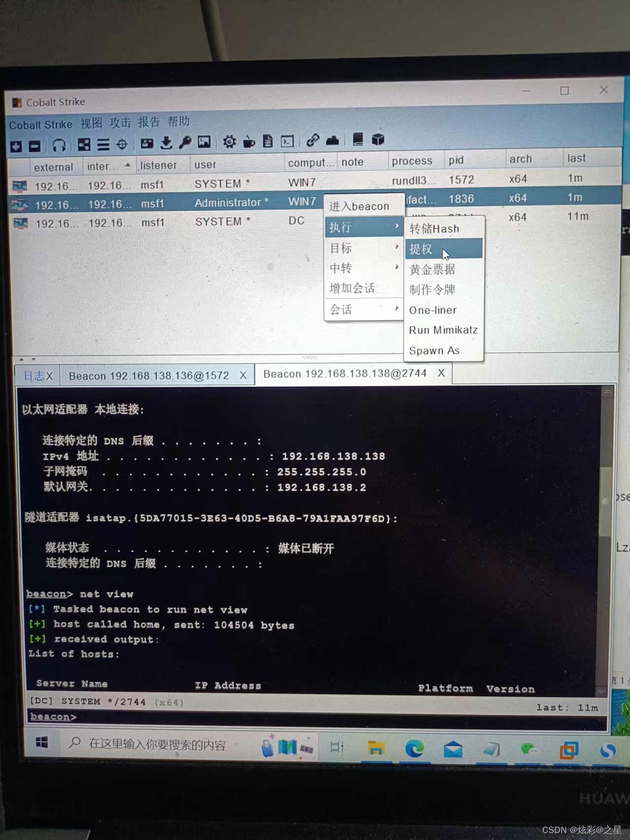Expand the 执行 submenu in context menu
Screen dimensions: 630x840
click(364, 227)
